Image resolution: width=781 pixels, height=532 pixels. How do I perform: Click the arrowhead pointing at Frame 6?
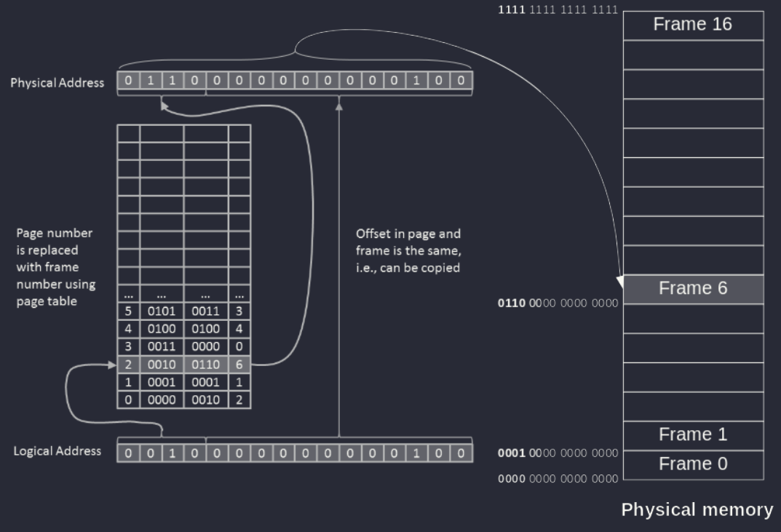(x=621, y=281)
